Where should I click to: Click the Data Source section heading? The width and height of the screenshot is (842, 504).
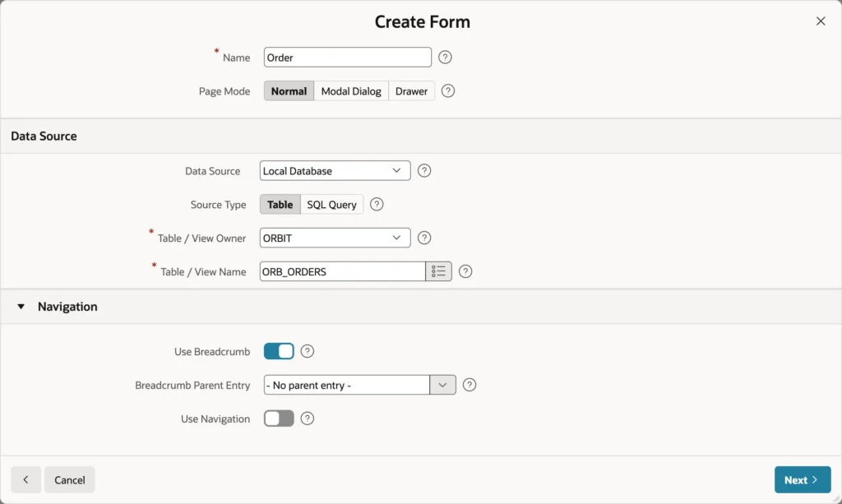point(44,136)
